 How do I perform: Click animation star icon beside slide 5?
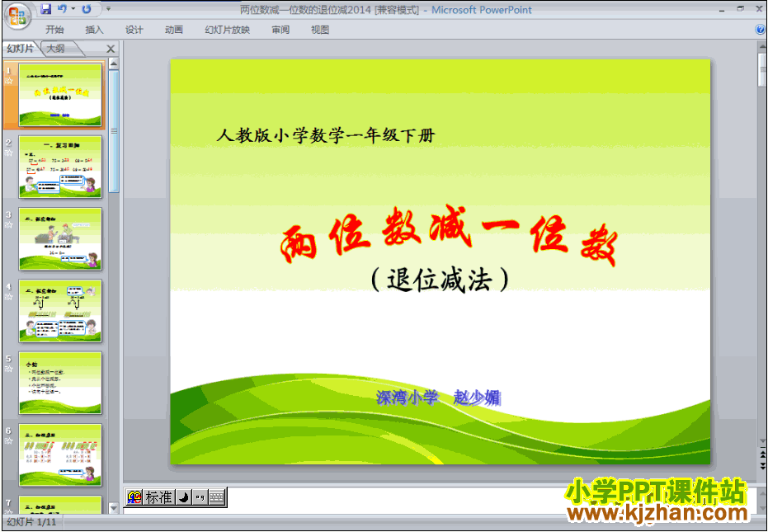click(x=9, y=369)
